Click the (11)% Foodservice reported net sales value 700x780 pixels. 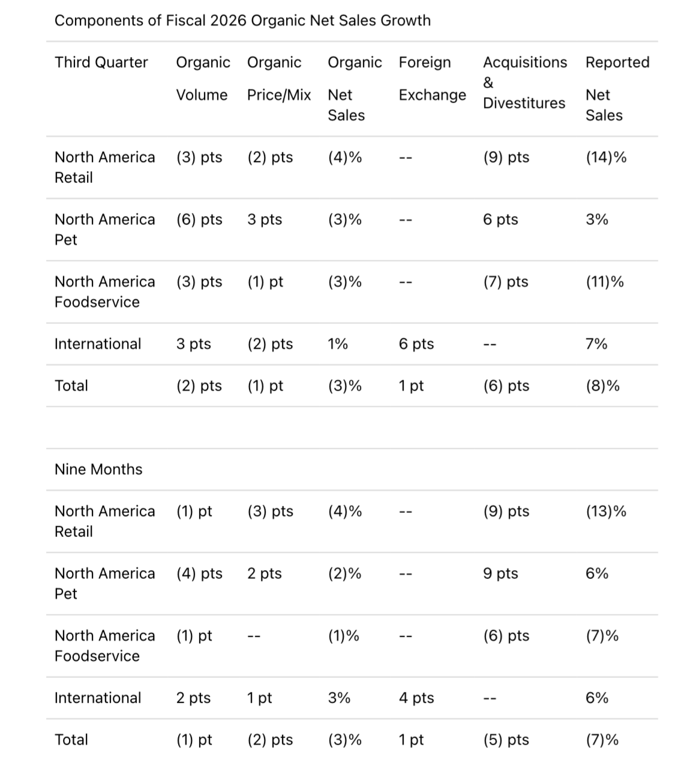coord(605,282)
